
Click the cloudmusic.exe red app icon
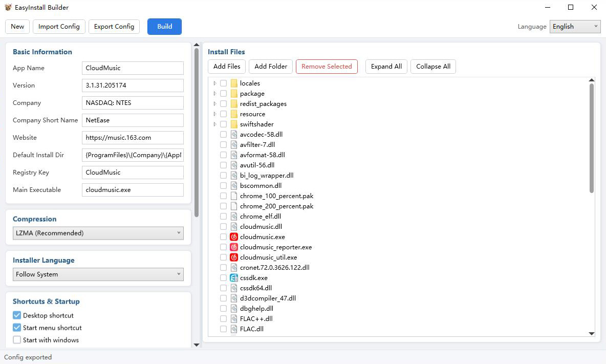[234, 237]
